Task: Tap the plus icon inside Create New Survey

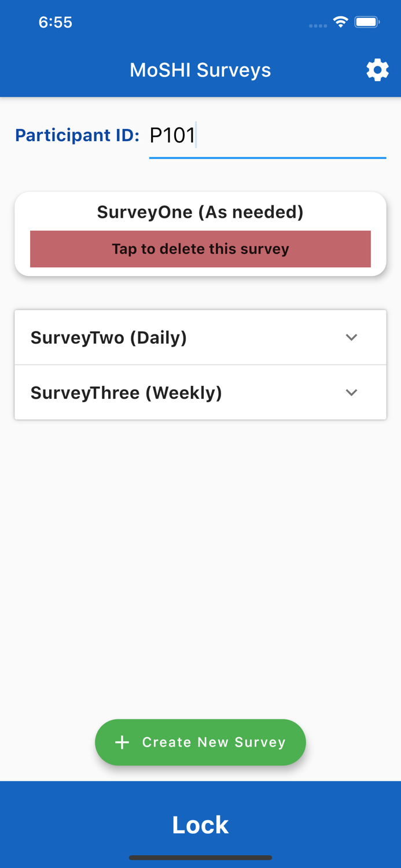Action: 122,742
